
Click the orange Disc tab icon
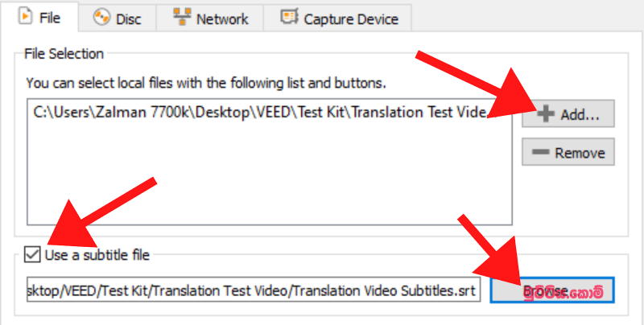point(101,17)
